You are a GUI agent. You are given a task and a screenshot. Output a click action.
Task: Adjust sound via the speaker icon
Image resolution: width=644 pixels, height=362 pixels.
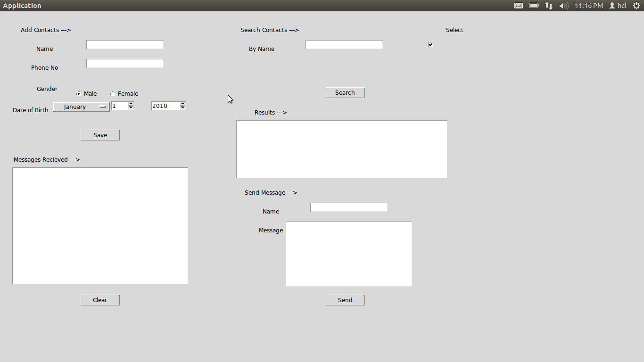click(x=563, y=5)
